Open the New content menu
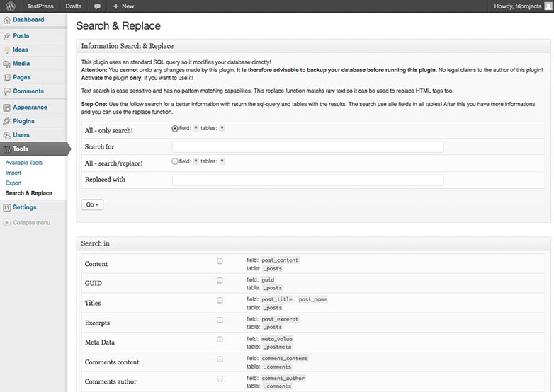 tap(123, 6)
